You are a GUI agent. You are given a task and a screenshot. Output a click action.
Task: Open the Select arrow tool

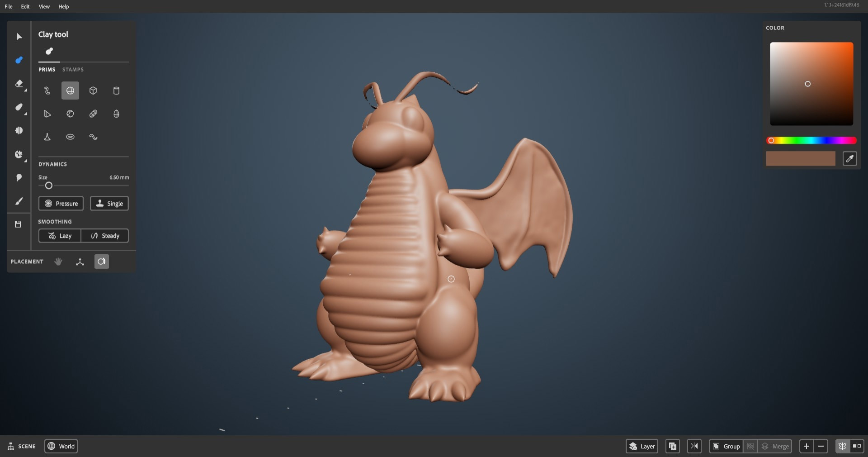(19, 37)
